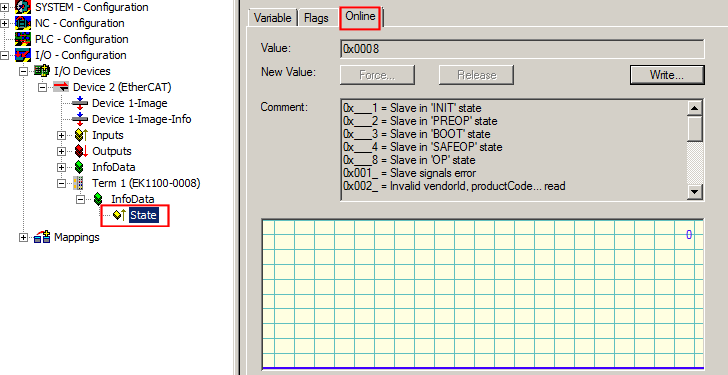Click the 'Slave signals error' comment line
This screenshot has width=728, height=375.
(410, 173)
